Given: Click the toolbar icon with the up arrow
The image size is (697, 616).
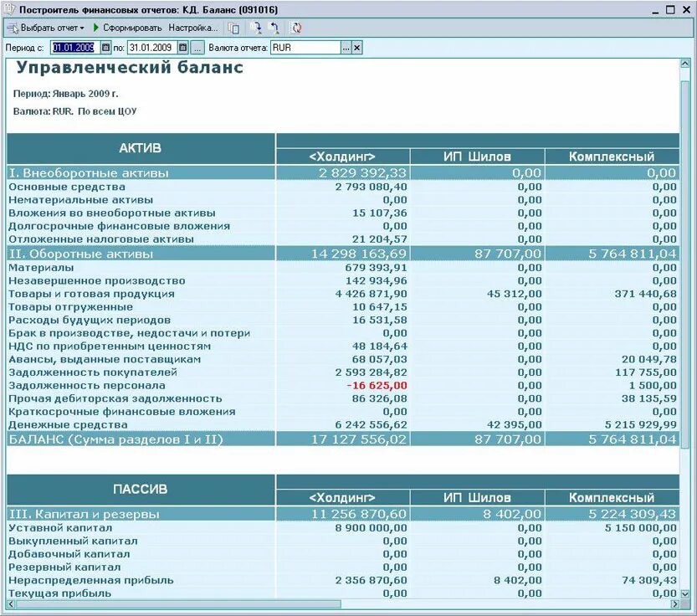Looking at the screenshot, I should (274, 28).
